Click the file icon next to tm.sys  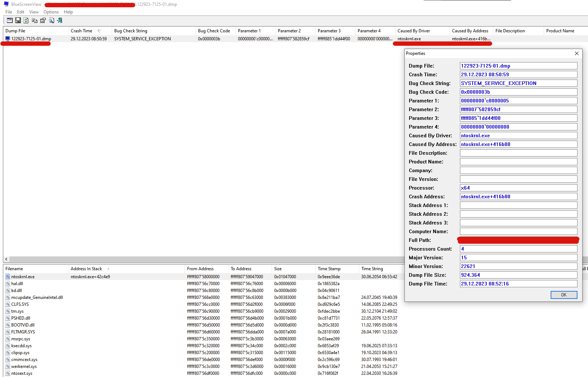8,311
